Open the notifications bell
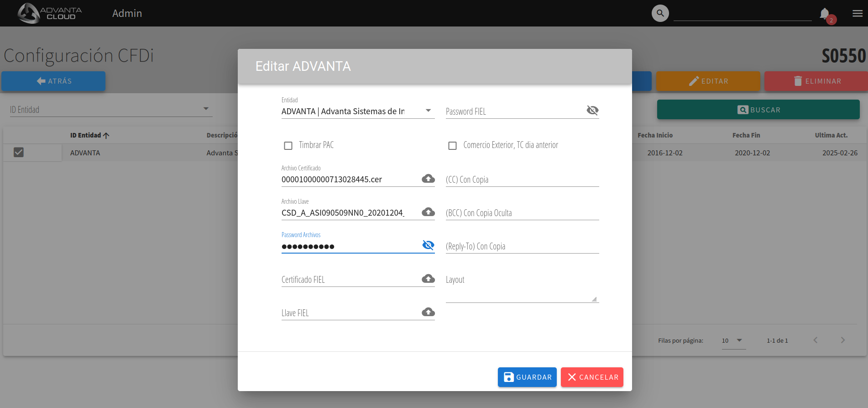 tap(825, 14)
